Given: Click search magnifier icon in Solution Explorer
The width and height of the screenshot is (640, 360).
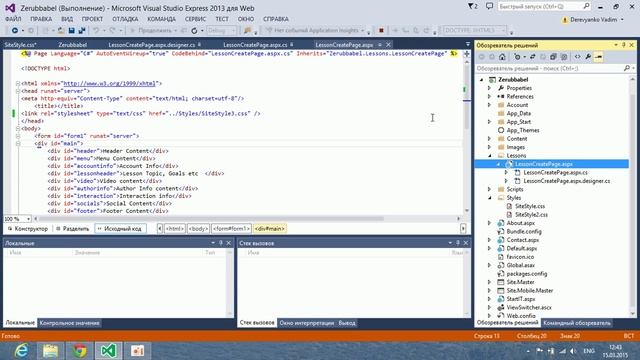Looking at the screenshot, I should tap(627, 68).
